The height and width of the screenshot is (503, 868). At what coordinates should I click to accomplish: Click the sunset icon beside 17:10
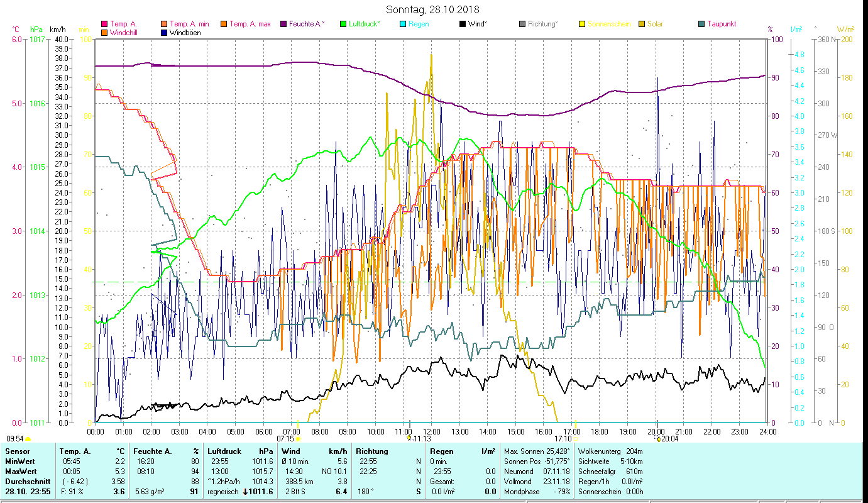click(x=576, y=439)
